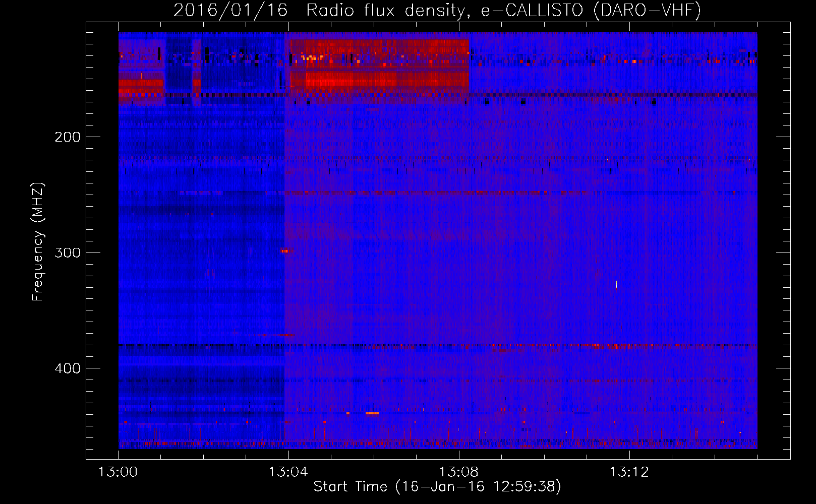Click the 'Start Time (16-Jan-16 12:59:38)' label

(437, 487)
